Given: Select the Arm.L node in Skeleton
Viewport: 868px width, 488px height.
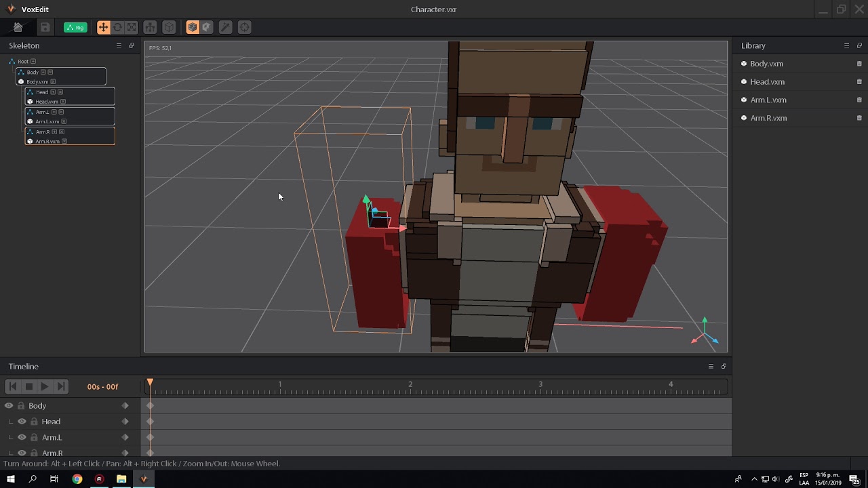Looking at the screenshot, I should click(x=42, y=112).
